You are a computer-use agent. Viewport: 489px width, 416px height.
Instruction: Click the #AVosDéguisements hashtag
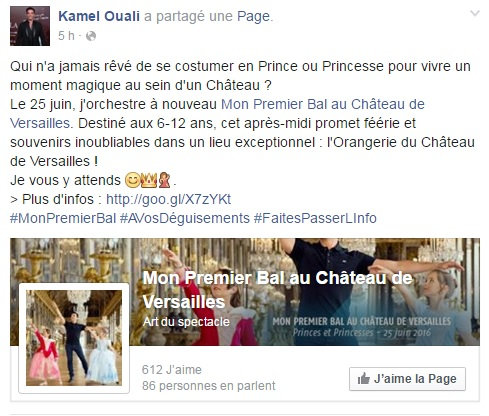click(185, 218)
